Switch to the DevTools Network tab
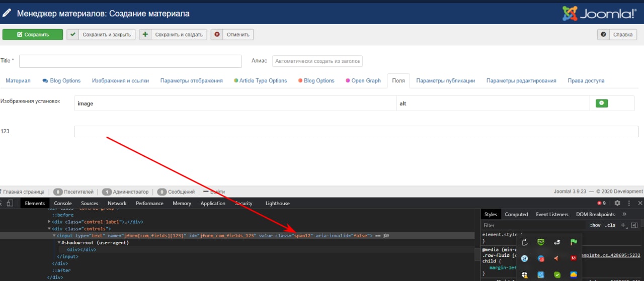The width and height of the screenshot is (644, 281). pos(117,203)
